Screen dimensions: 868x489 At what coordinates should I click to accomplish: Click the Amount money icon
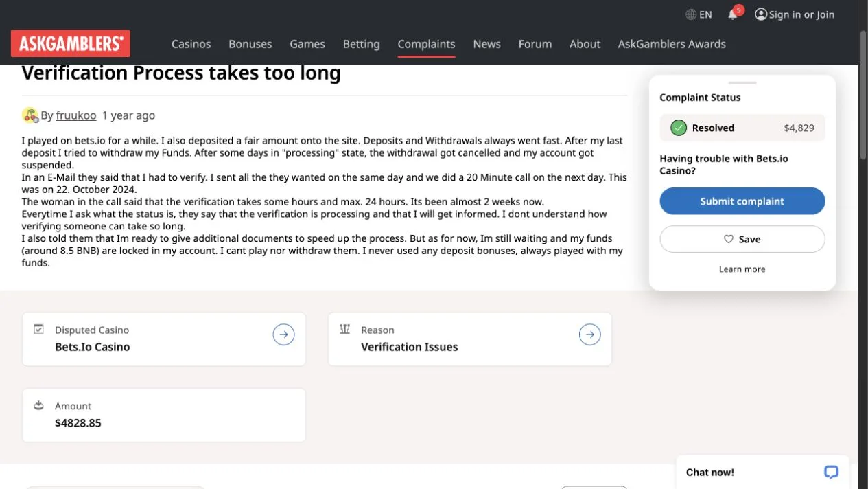point(38,405)
